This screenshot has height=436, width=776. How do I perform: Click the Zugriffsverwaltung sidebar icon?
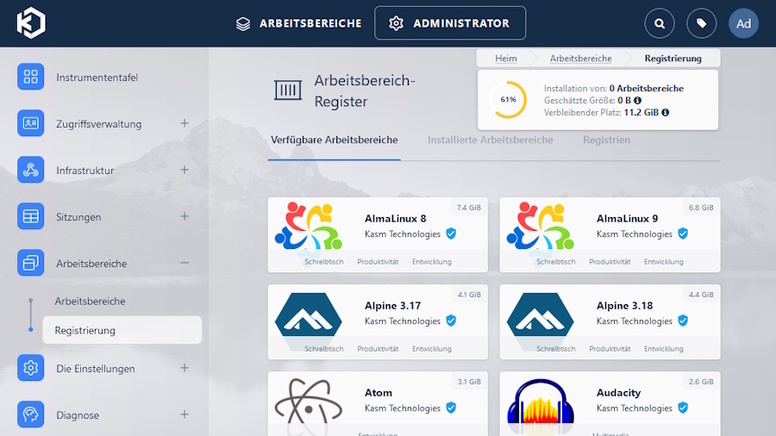click(30, 123)
